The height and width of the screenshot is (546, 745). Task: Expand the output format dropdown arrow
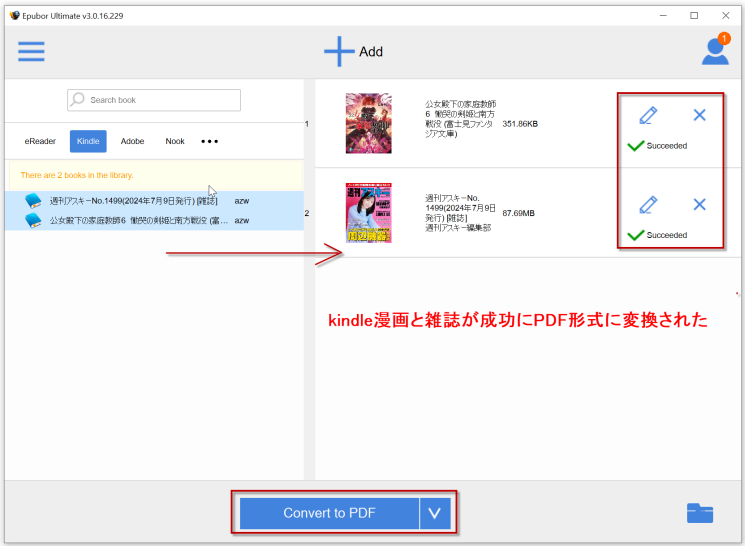coord(434,513)
